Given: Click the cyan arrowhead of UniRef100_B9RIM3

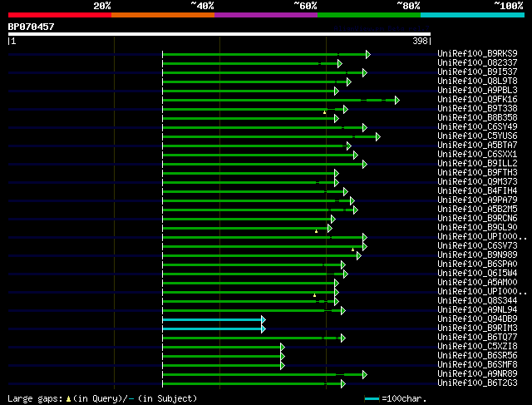Looking at the screenshot, I should click(x=264, y=329).
